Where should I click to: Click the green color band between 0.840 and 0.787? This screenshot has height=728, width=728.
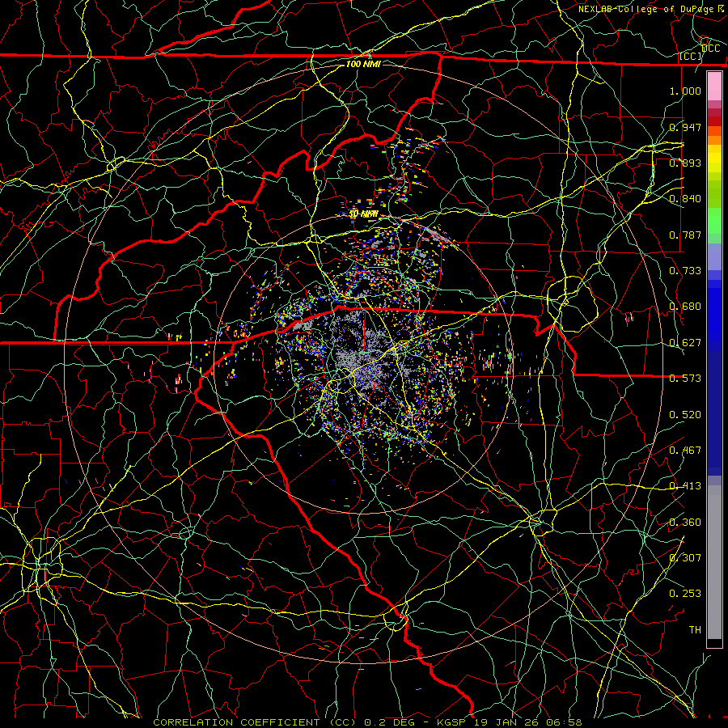(x=714, y=221)
